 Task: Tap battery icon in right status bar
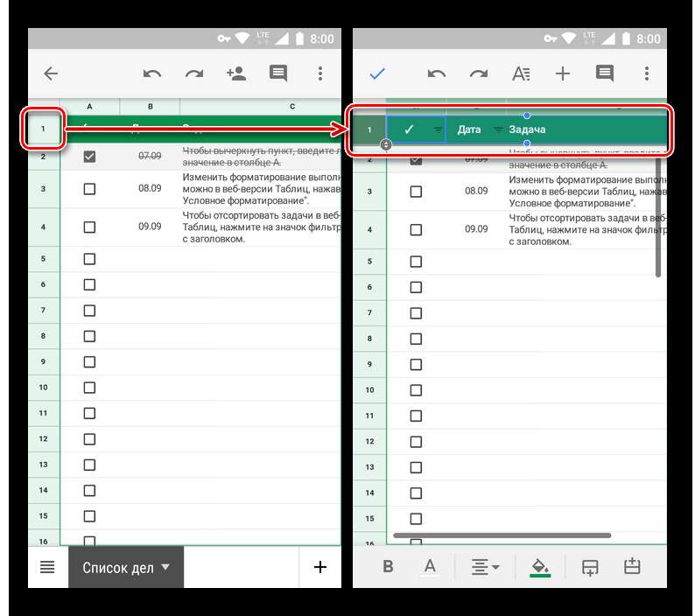click(x=626, y=39)
